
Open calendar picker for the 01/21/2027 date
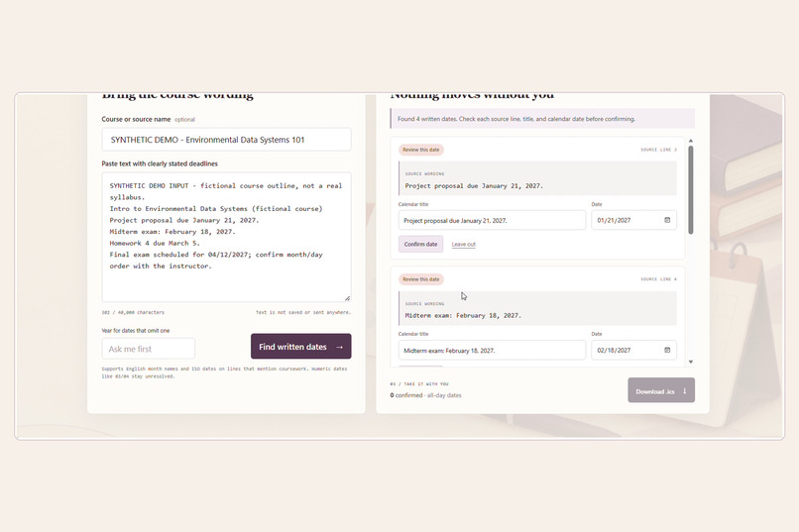[x=667, y=220]
